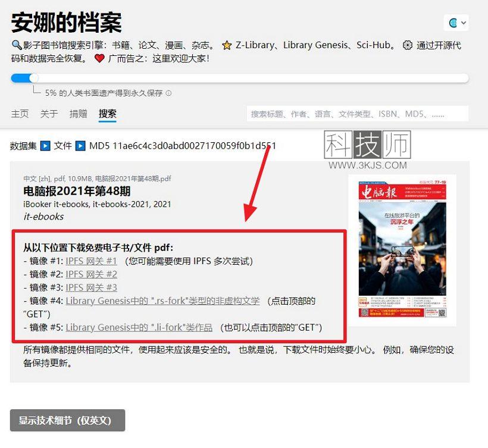
Task: Click the it-ebooks italic author text
Action: (x=43, y=217)
